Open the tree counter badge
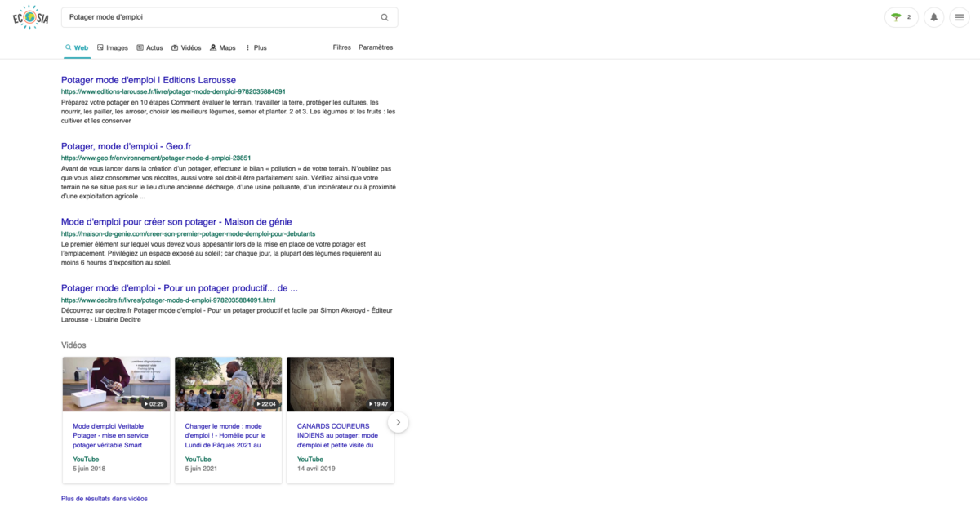This screenshot has height=507, width=980. [x=902, y=17]
